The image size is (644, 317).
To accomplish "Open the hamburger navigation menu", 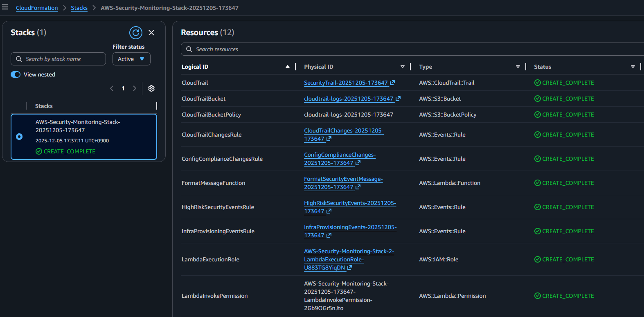I will click(x=5, y=7).
